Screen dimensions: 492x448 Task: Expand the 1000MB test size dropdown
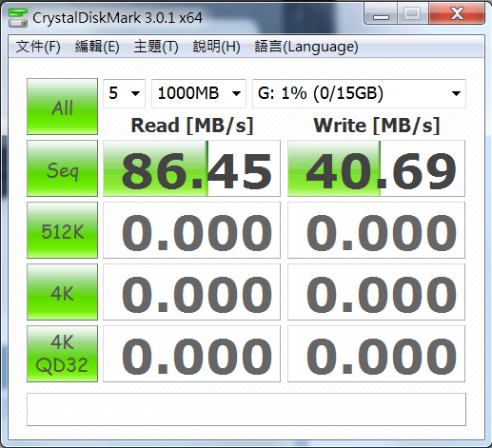pyautogui.click(x=199, y=93)
